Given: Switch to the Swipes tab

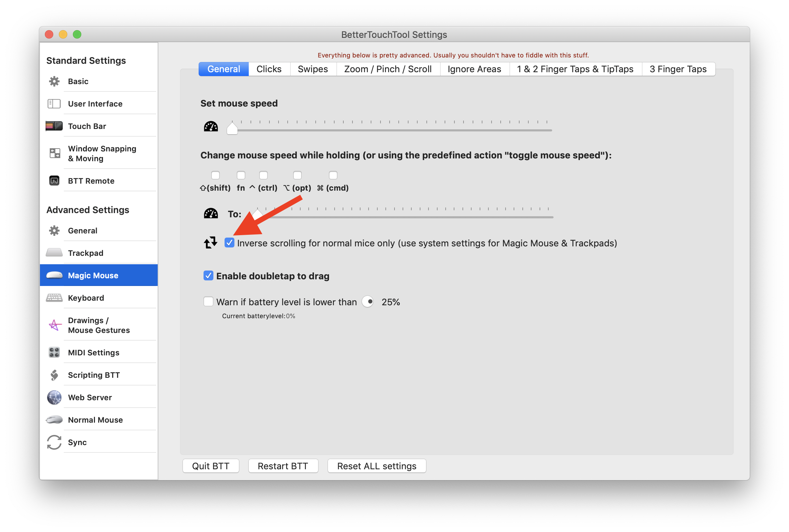Looking at the screenshot, I should pyautogui.click(x=312, y=69).
